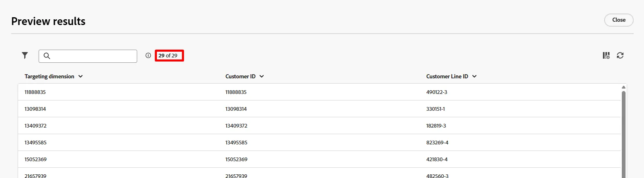The width and height of the screenshot is (644, 178).
Task: Click Customer Line ID 823269-4
Action: (x=437, y=143)
